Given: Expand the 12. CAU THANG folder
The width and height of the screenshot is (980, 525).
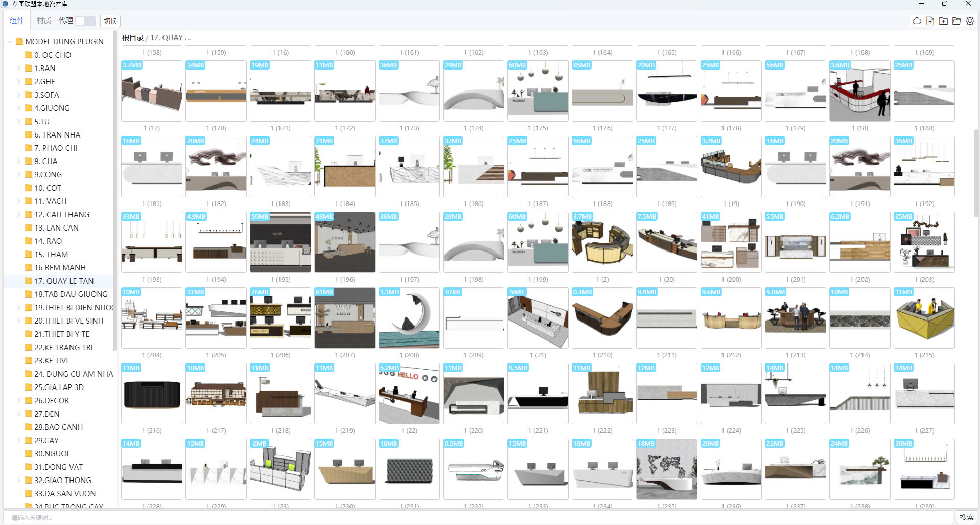Looking at the screenshot, I should [x=19, y=215].
